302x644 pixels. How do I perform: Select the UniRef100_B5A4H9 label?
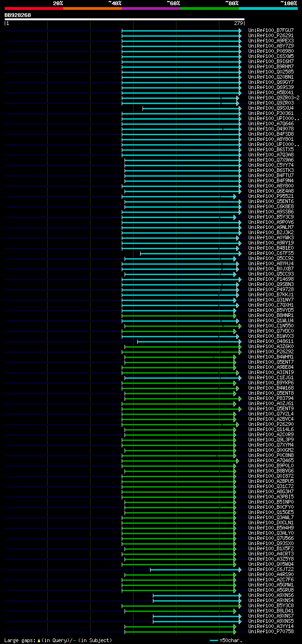[x=271, y=528]
